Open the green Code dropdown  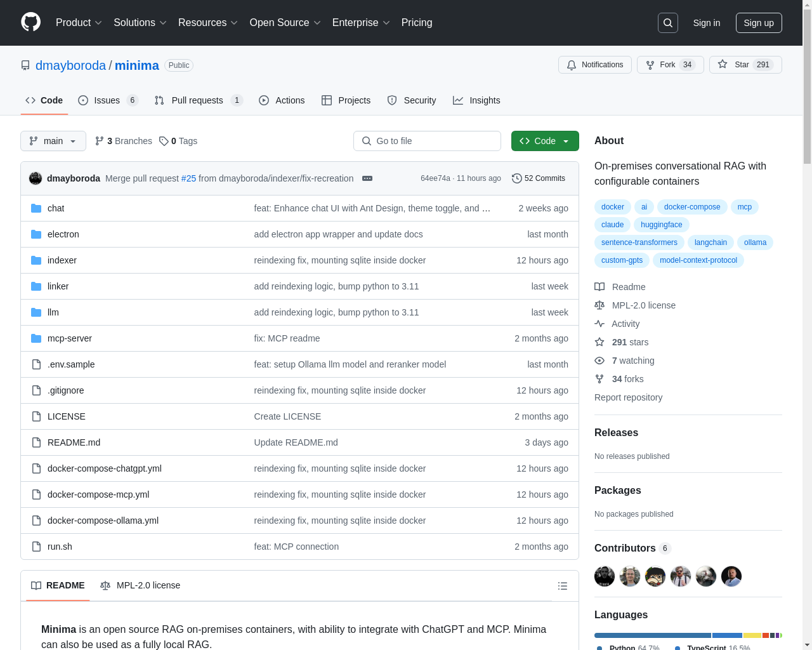(545, 141)
